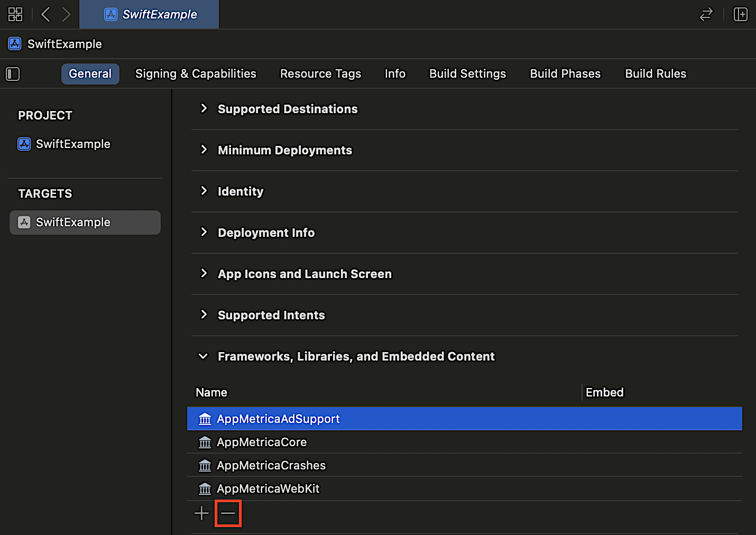Screen dimensions: 756x535
Task: Click the related items grid icon
Action: click(15, 14)
